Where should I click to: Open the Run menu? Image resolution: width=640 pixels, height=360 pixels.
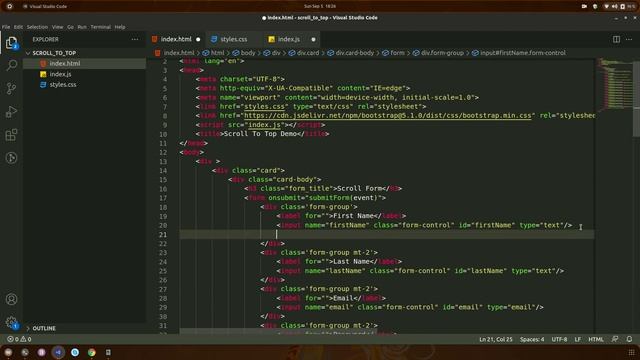pyautogui.click(x=82, y=27)
